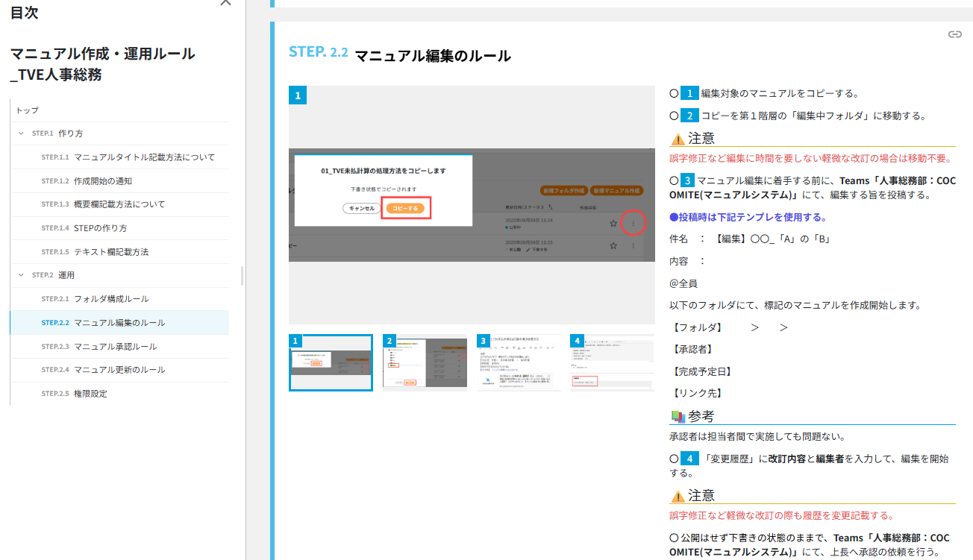Click the orange step 3 badge about Teams posting

coord(686,180)
